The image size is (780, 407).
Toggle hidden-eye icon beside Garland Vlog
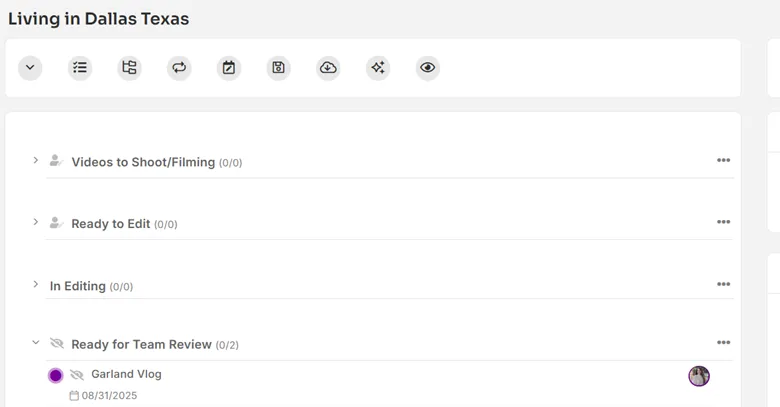tap(77, 375)
